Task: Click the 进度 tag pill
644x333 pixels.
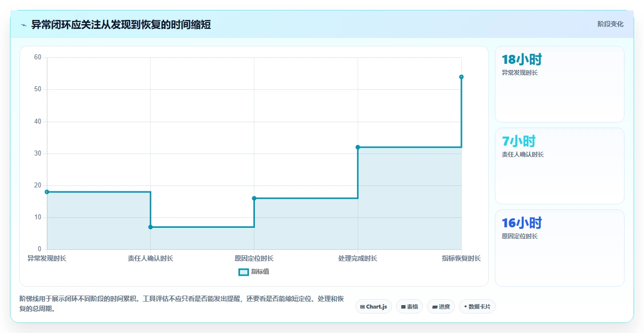Action: pyautogui.click(x=441, y=307)
